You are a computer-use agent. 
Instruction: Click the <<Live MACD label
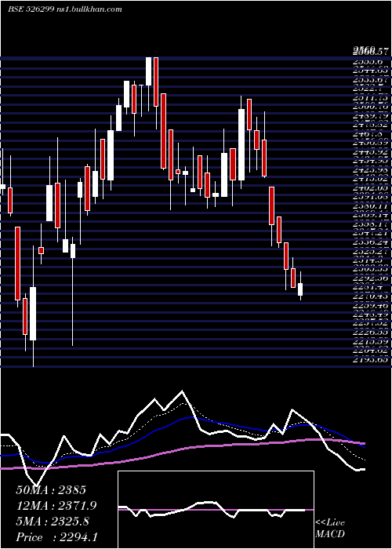tap(330, 528)
